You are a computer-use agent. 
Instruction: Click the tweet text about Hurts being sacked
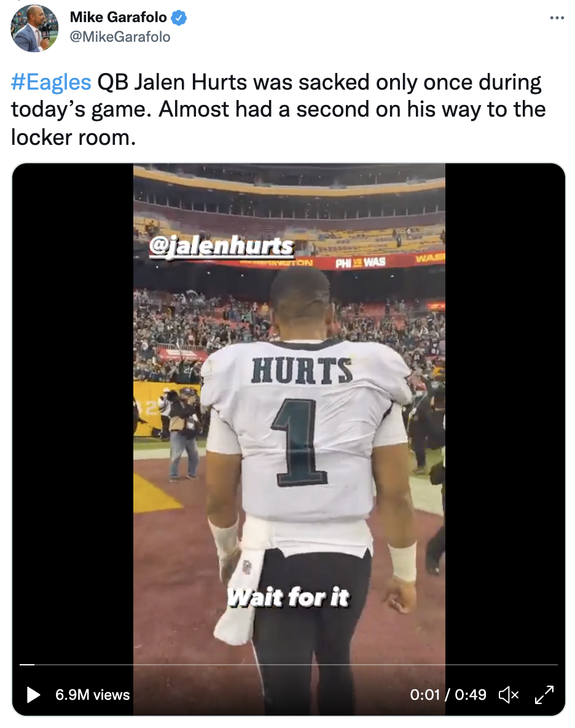[278, 110]
